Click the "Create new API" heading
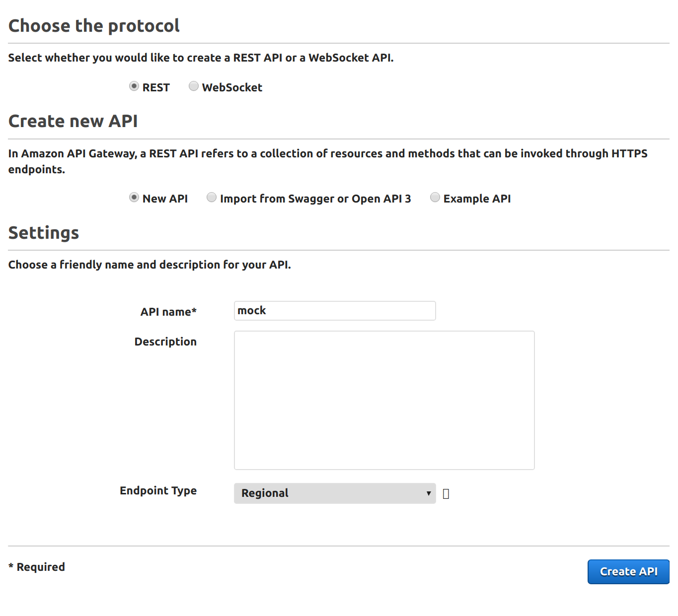The width and height of the screenshot is (678, 616). [73, 121]
